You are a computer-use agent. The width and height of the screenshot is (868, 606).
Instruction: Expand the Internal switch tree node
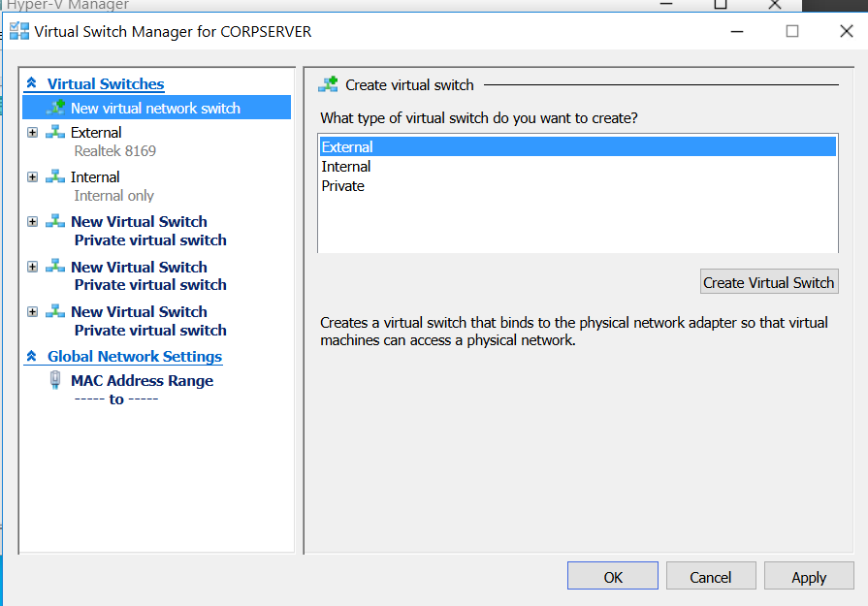(x=33, y=176)
